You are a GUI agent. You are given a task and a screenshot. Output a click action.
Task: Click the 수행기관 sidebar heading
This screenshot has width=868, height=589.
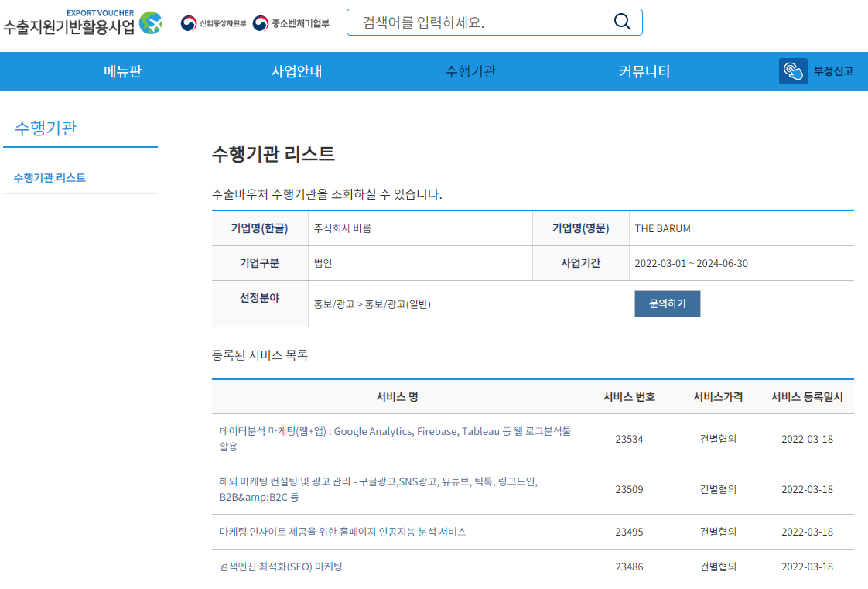[46, 128]
